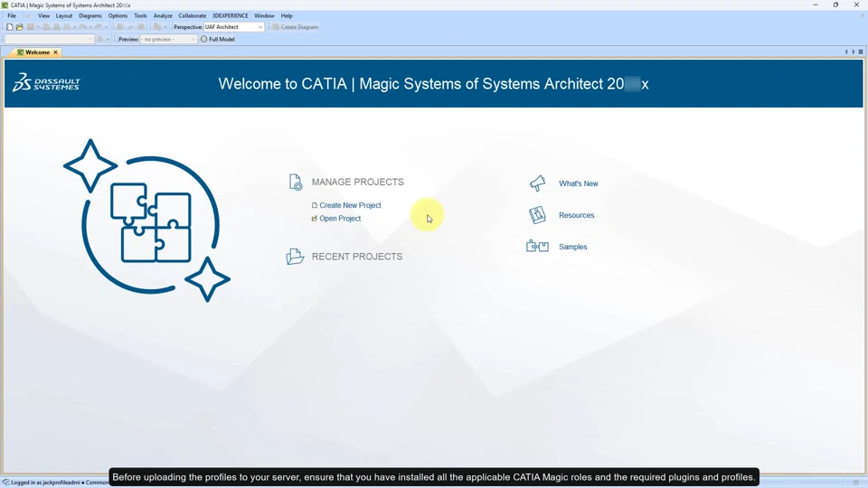Click the small icon beside Open Project
Viewport: 868px width, 488px height.
pos(315,219)
